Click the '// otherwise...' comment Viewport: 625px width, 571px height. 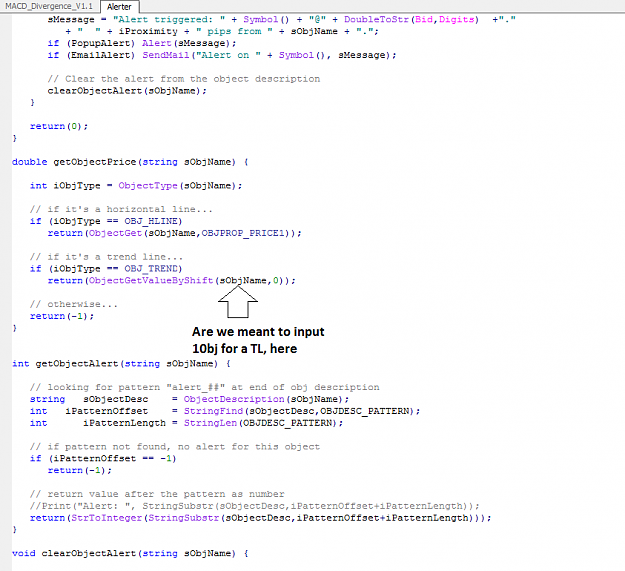[x=74, y=304]
